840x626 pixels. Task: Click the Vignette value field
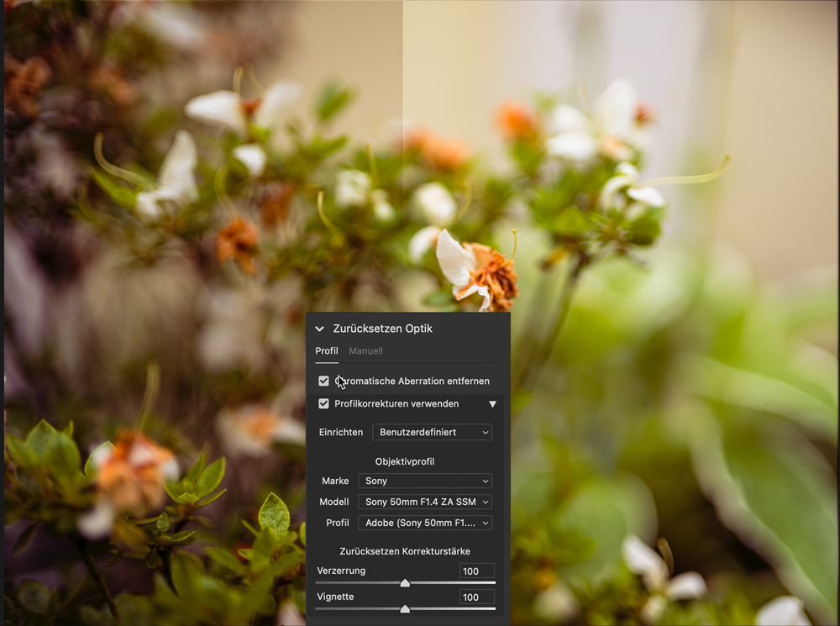click(477, 597)
